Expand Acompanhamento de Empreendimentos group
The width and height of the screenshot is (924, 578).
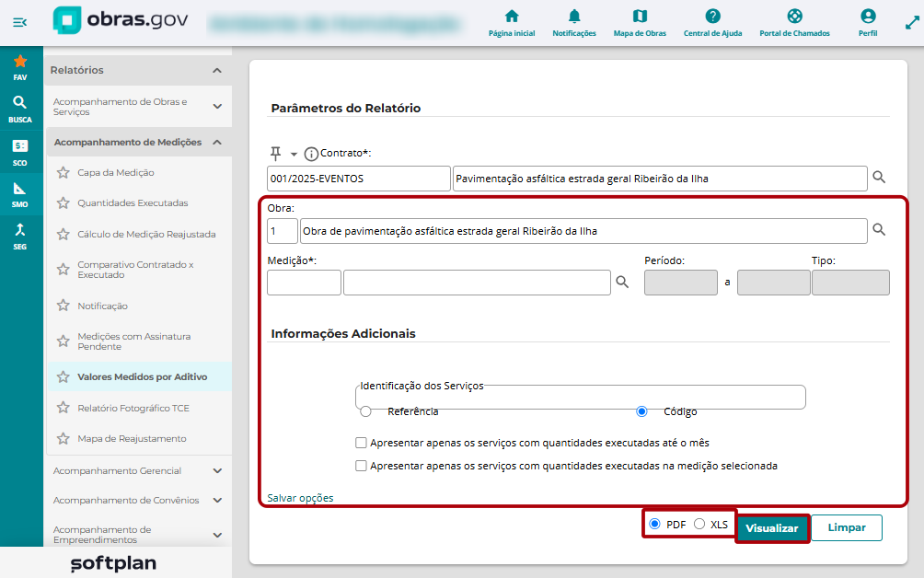point(217,535)
